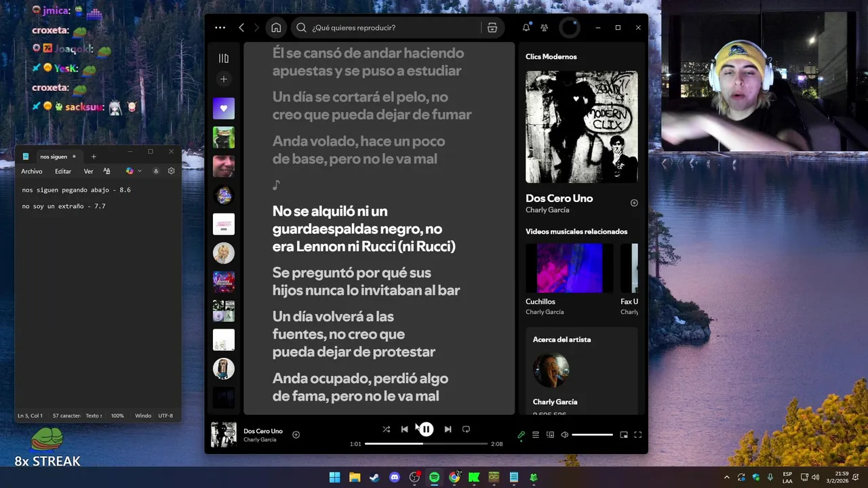Open Charly García photo in Acerca del artista
The image size is (868, 488).
click(x=551, y=370)
